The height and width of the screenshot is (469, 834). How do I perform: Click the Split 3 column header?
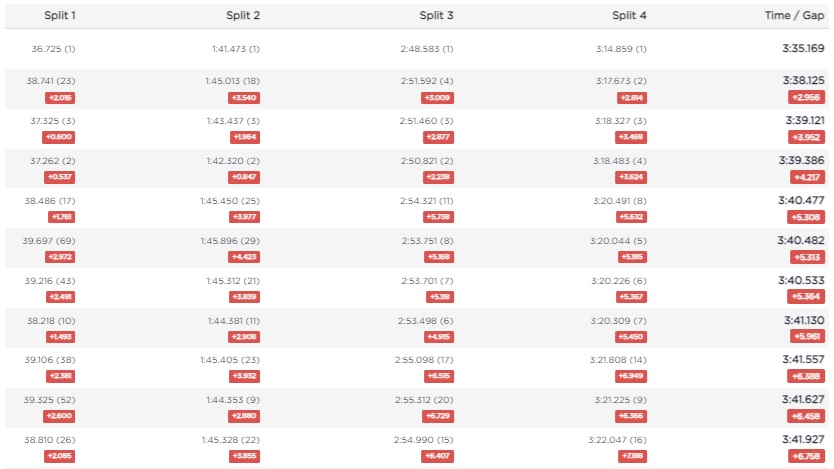coord(437,15)
